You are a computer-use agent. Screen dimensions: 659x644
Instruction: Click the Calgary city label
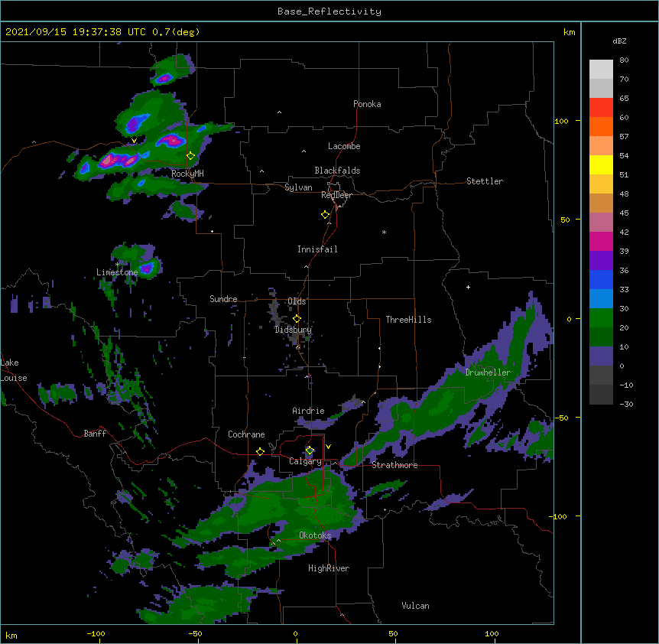(x=305, y=461)
